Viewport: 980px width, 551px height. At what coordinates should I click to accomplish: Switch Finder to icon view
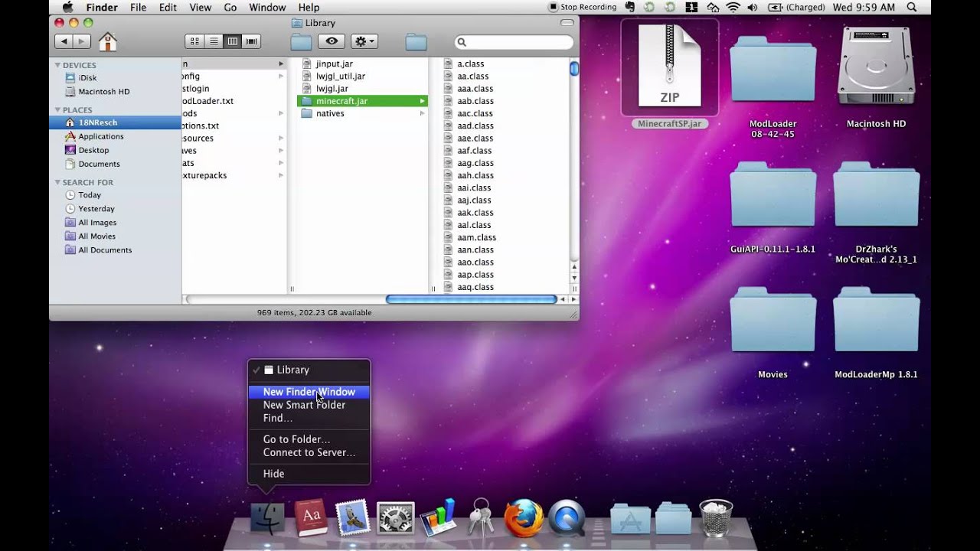pos(194,41)
